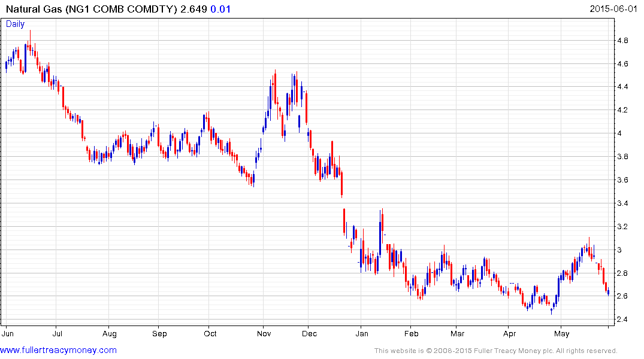Click the date 2015-06-01
Screen dimensions: 644x359
click(613, 9)
